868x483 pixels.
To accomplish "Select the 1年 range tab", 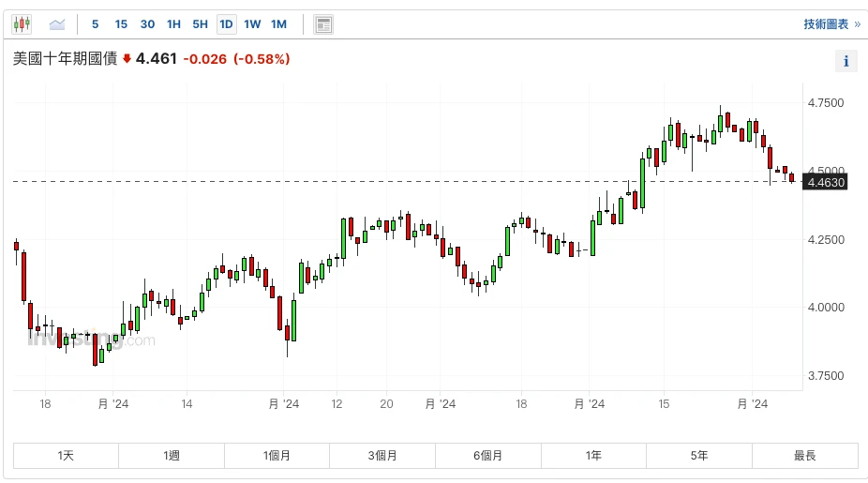I will (x=593, y=456).
